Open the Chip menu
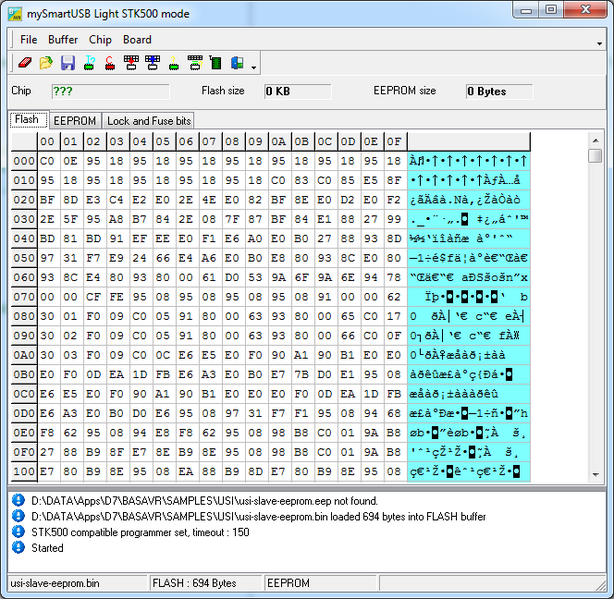 tap(100, 40)
